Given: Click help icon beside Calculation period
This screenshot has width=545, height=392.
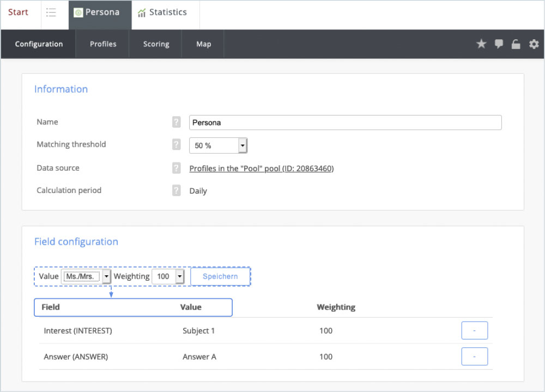Looking at the screenshot, I should pos(176,191).
